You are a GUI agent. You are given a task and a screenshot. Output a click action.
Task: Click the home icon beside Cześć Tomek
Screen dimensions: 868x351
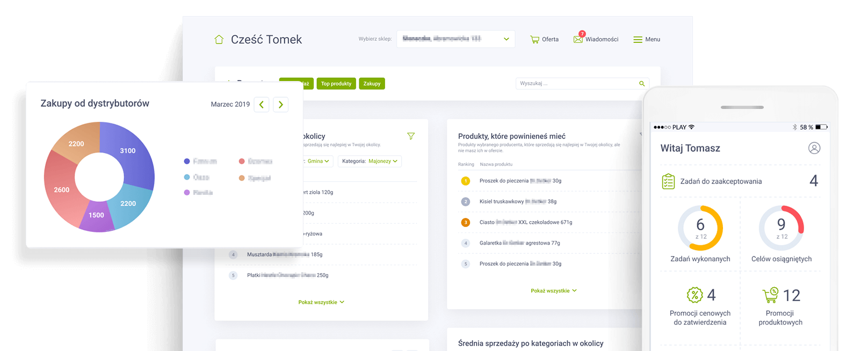tap(219, 40)
